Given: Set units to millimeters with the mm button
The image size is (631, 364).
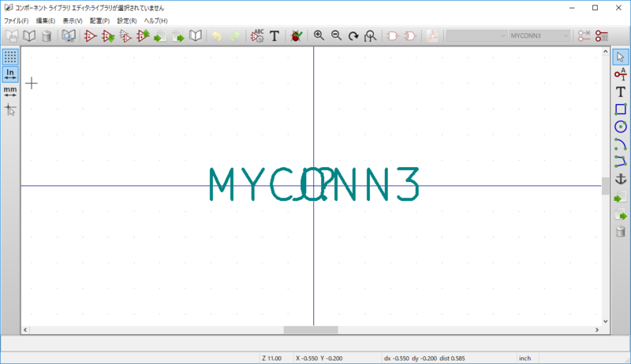Looking at the screenshot, I should click(10, 91).
